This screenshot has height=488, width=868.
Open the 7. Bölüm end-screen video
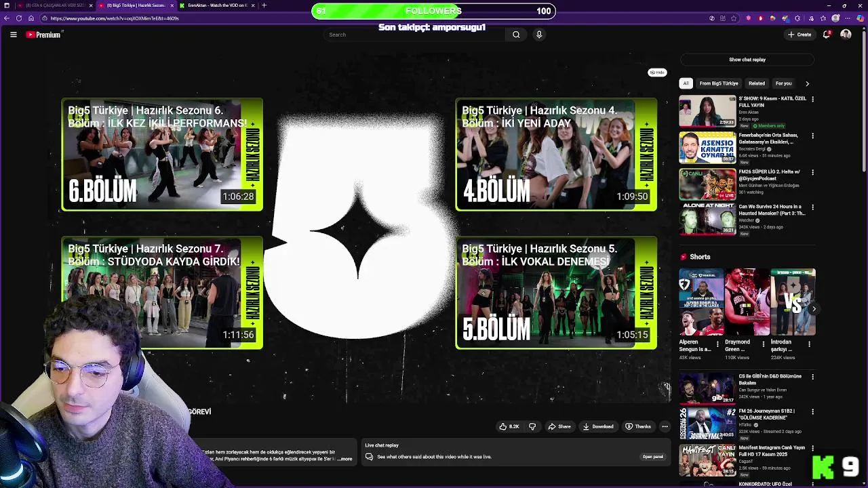[x=162, y=293]
